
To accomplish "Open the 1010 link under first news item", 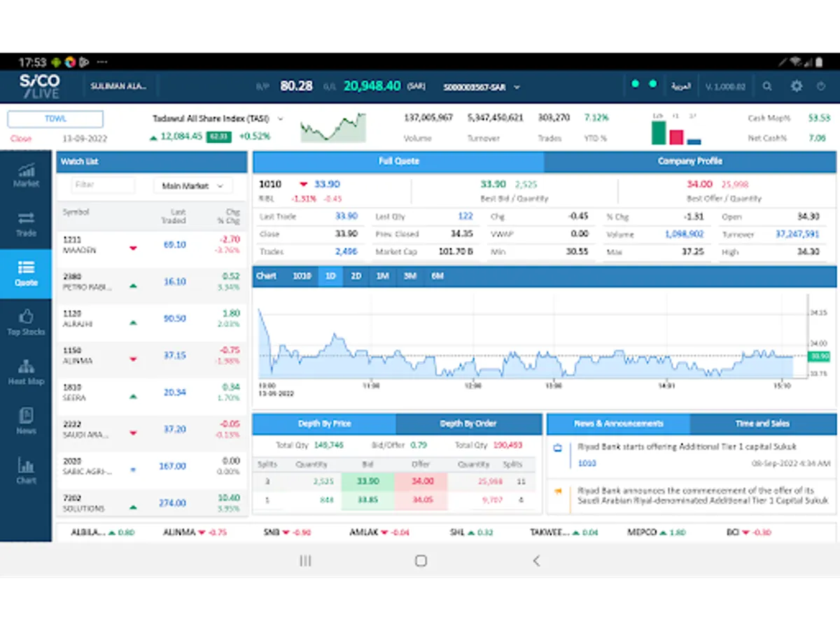I will click(x=587, y=463).
